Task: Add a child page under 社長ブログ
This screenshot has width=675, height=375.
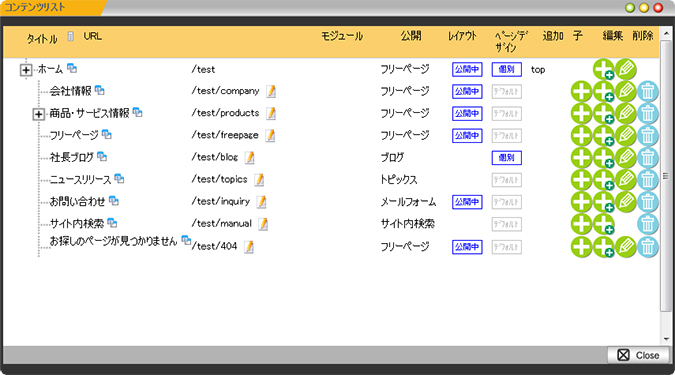Action: tap(604, 158)
